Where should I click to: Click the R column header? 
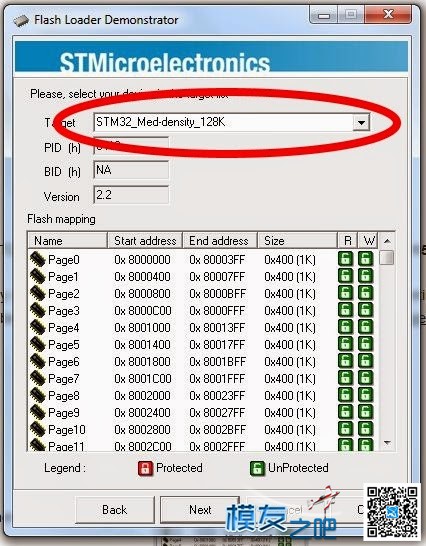pos(347,241)
